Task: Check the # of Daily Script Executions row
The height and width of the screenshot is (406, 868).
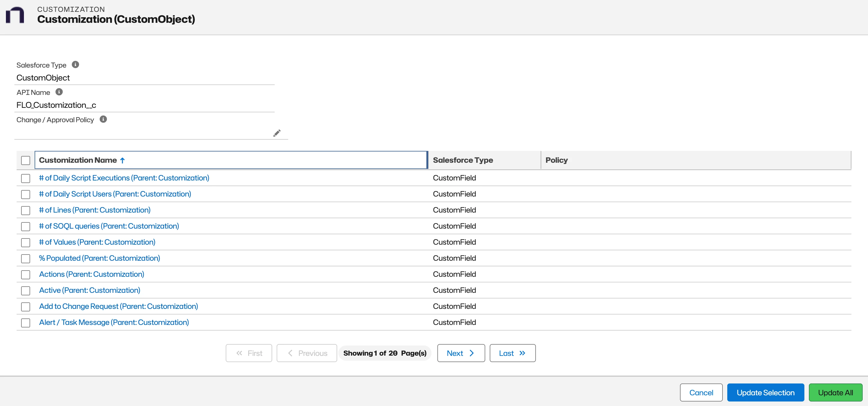Action: (x=26, y=179)
